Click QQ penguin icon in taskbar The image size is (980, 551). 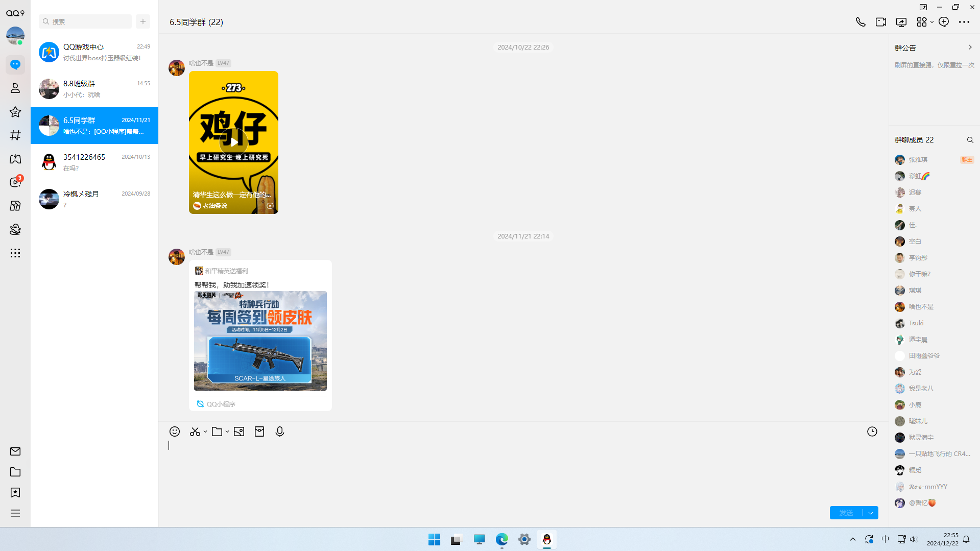tap(547, 539)
